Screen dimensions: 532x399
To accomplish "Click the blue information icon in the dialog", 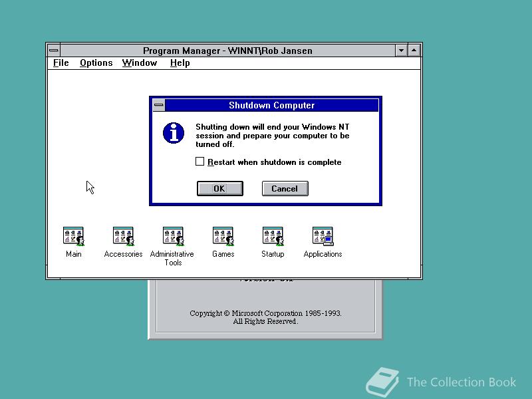I will 174,133.
